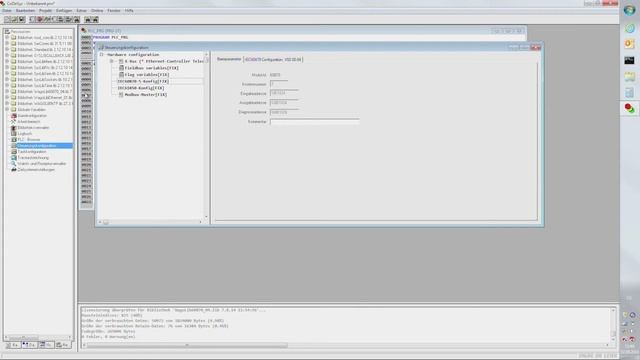Select the Bibliothek SYSLIBCALLBACK.LIB folder icon
The height and width of the screenshot is (360, 640).
[x=13, y=56]
